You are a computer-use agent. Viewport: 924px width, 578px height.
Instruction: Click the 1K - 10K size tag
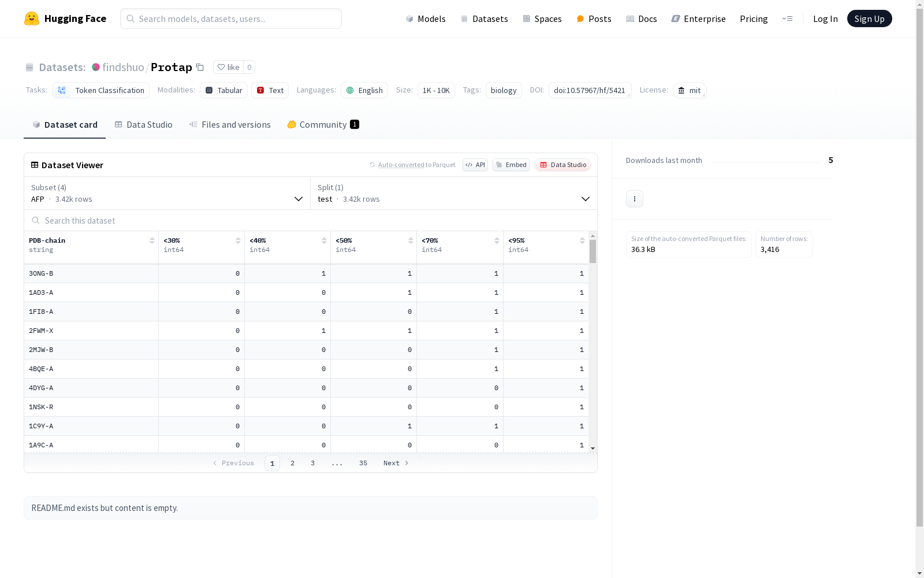pyautogui.click(x=436, y=90)
